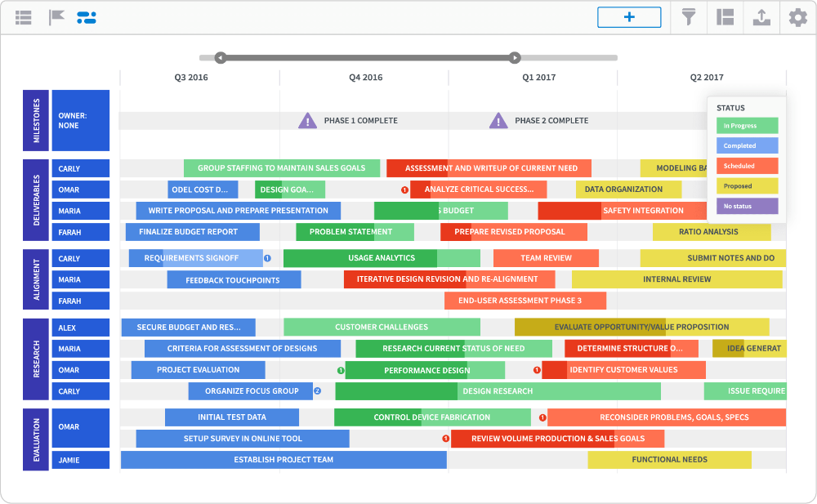Image resolution: width=817 pixels, height=504 pixels.
Task: Choose the Scheduled status legend swatch
Action: tap(747, 166)
